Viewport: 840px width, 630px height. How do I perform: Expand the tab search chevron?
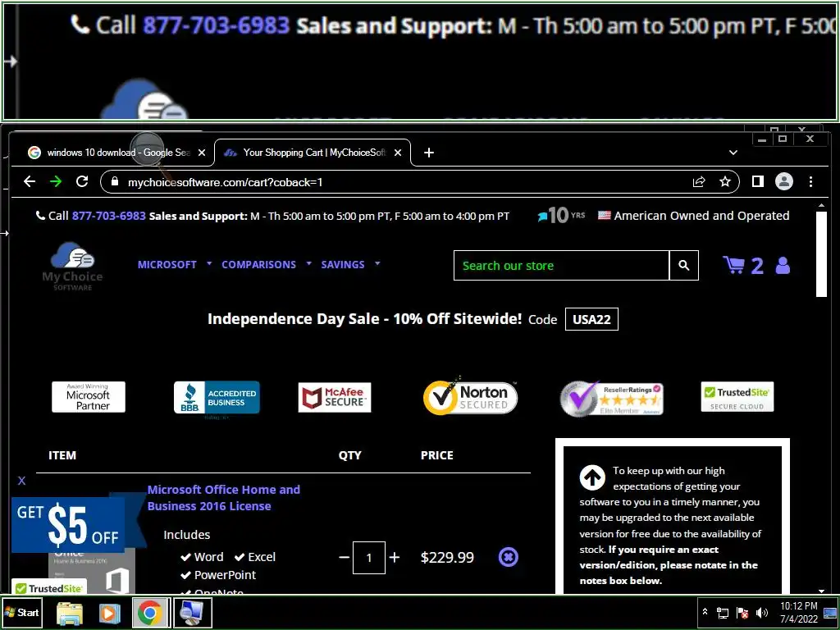(733, 153)
